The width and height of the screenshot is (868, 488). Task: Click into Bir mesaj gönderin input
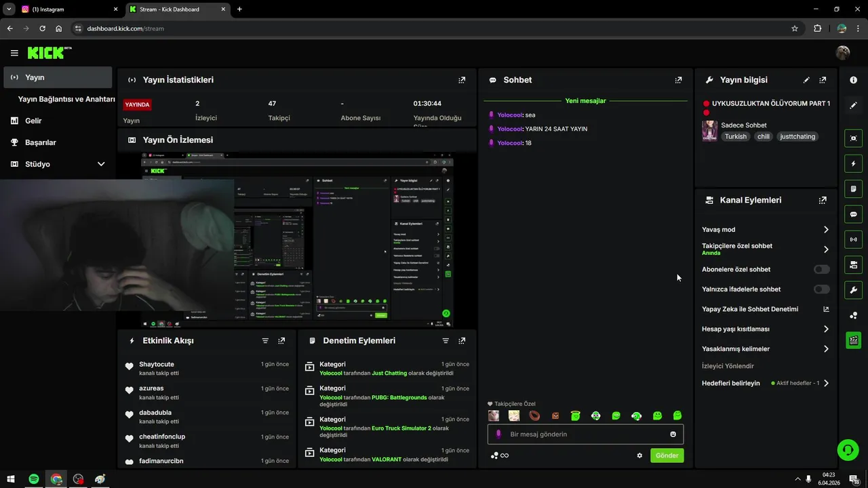point(585,434)
